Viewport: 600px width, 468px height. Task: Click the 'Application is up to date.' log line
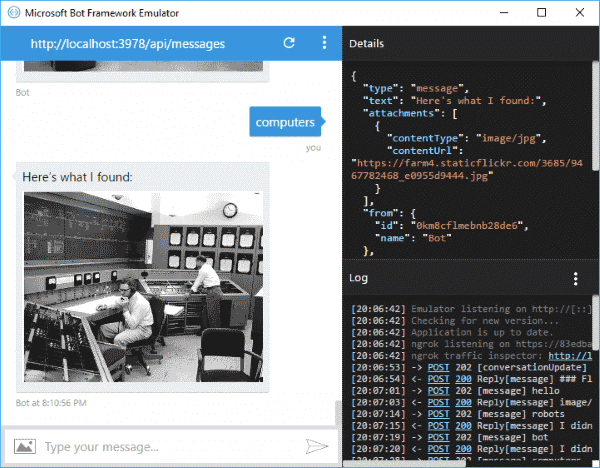pyautogui.click(x=452, y=333)
